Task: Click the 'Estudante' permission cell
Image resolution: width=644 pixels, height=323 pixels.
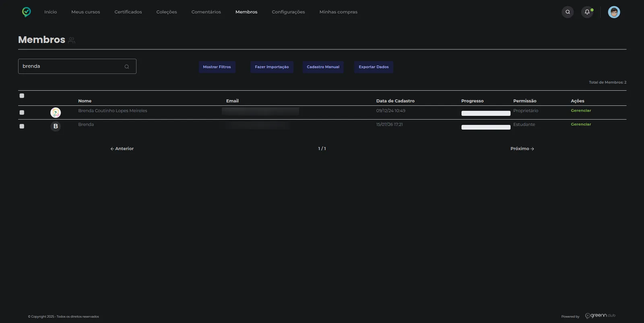Action: click(x=524, y=124)
